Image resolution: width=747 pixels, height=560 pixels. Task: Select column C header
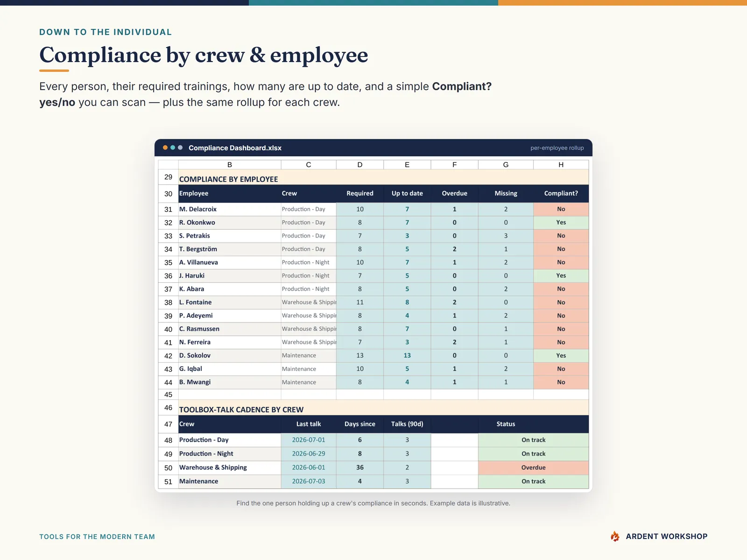[x=309, y=165]
